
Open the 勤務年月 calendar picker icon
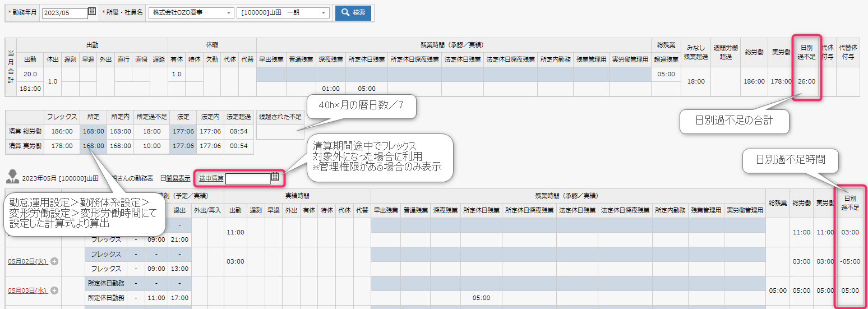point(92,12)
